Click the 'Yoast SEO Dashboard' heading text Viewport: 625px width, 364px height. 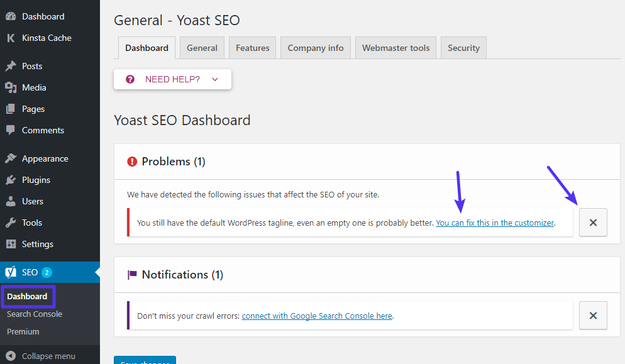[182, 120]
